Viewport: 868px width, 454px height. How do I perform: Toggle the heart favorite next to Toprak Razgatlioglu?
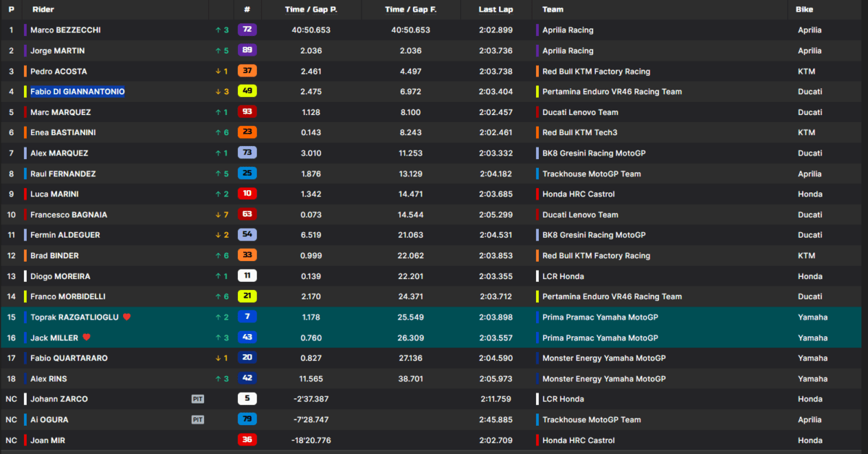click(x=127, y=317)
